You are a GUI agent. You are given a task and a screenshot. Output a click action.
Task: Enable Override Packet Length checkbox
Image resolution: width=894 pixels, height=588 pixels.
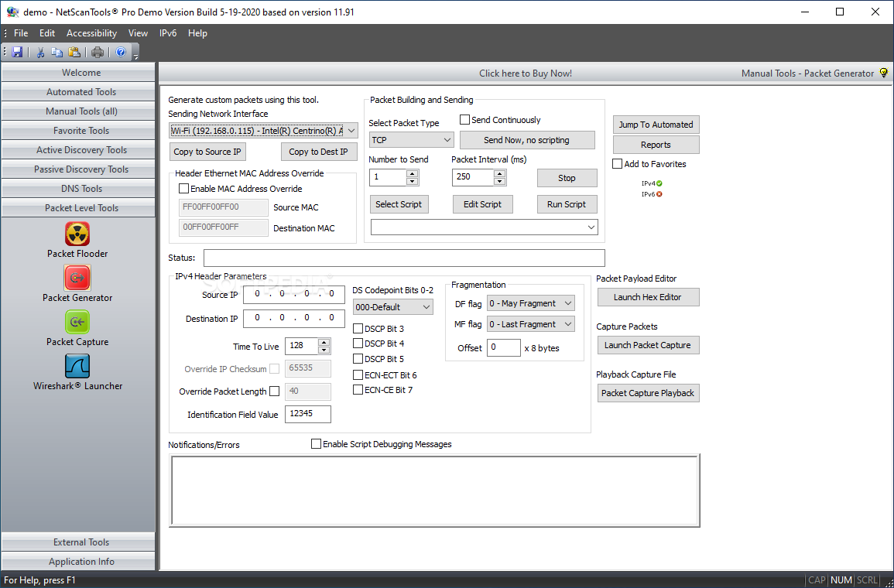[274, 391]
